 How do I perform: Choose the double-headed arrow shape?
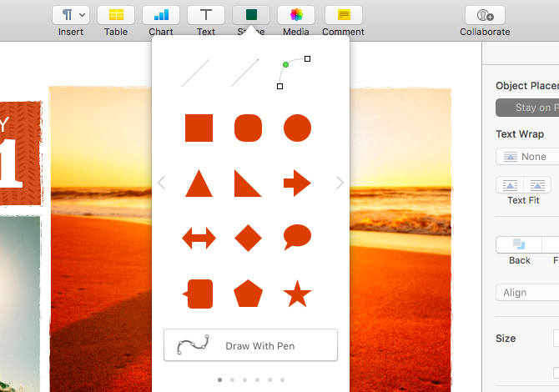[x=199, y=239]
